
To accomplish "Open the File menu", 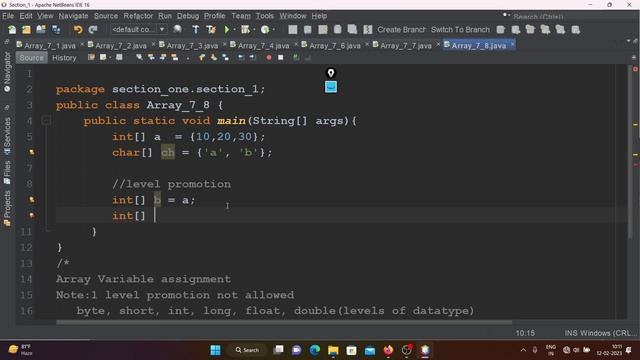I will coord(8,16).
